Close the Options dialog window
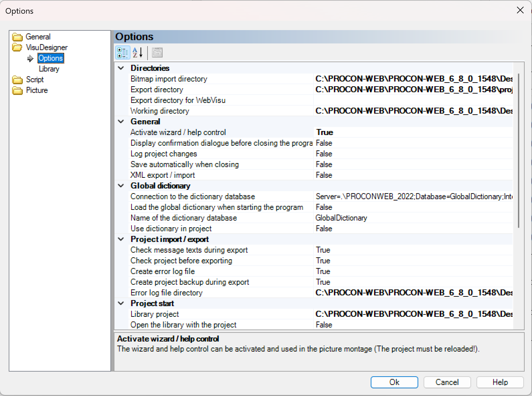Screen dimensions: 532x396 [520, 10]
